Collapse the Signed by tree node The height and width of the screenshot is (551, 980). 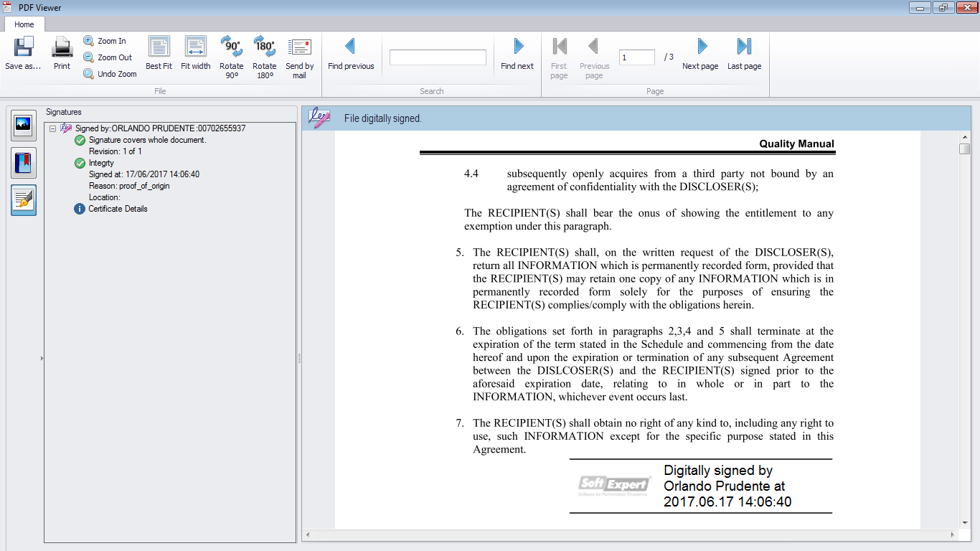(x=52, y=128)
